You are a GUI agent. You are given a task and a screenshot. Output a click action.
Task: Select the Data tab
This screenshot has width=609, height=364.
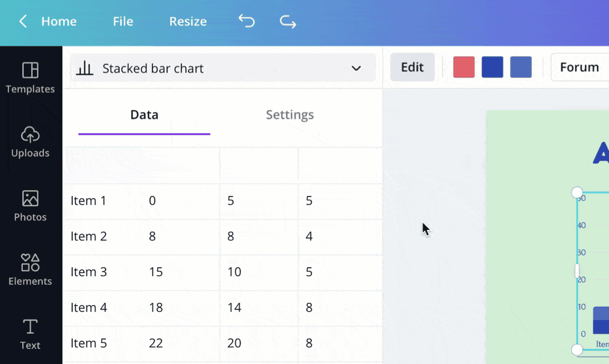coord(144,115)
